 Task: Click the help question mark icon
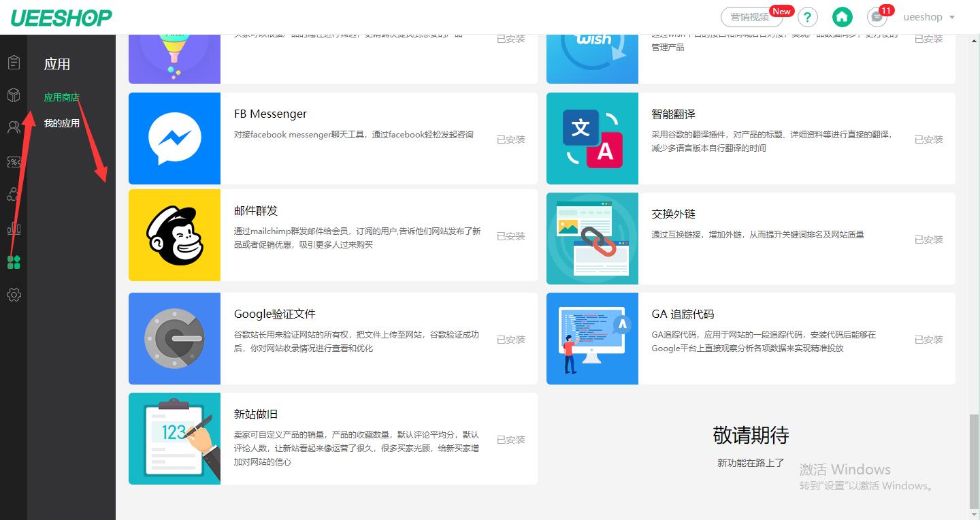(808, 17)
